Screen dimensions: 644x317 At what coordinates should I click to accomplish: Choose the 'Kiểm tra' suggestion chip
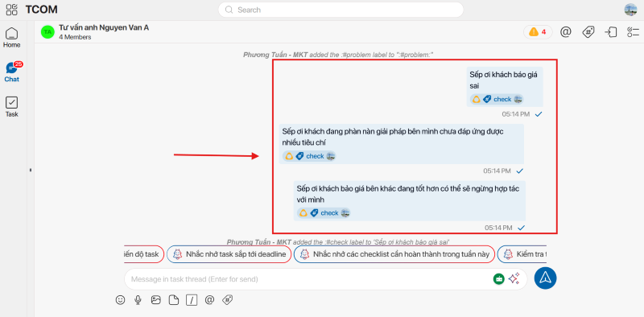pos(522,254)
